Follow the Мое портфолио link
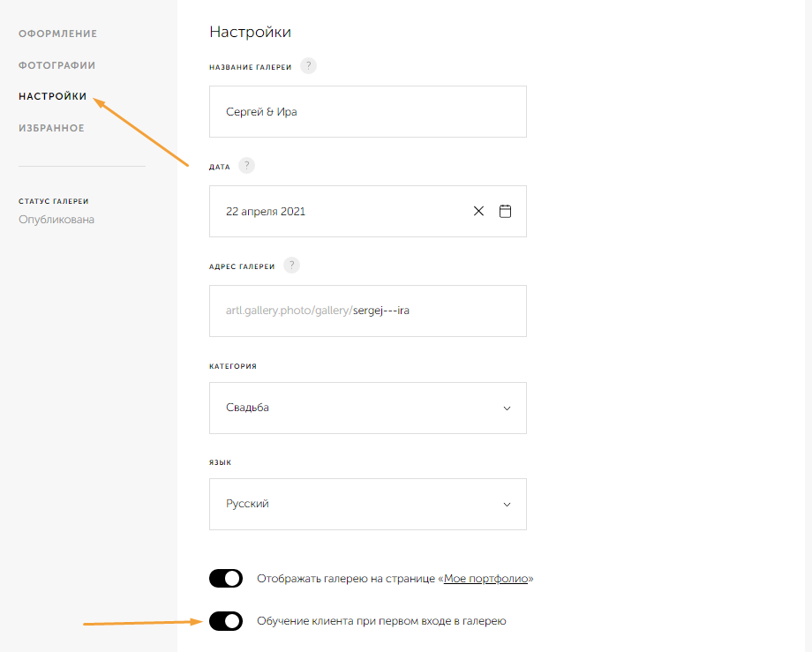The height and width of the screenshot is (652, 812). point(485,579)
